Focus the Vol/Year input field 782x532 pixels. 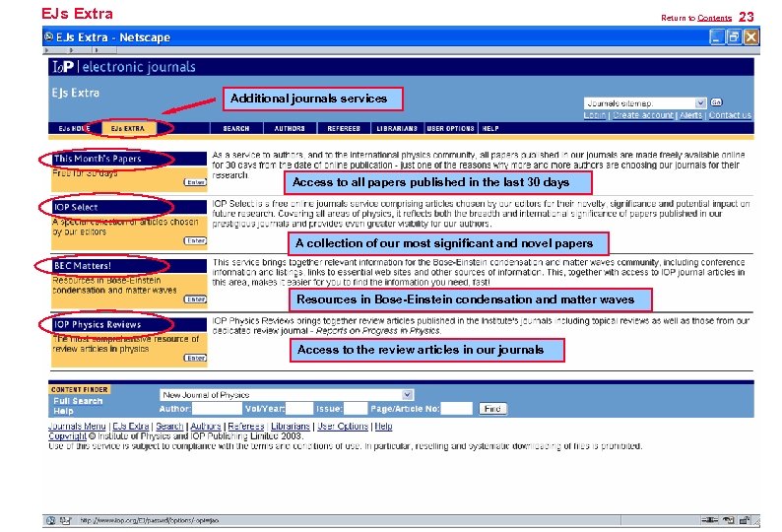click(x=299, y=409)
